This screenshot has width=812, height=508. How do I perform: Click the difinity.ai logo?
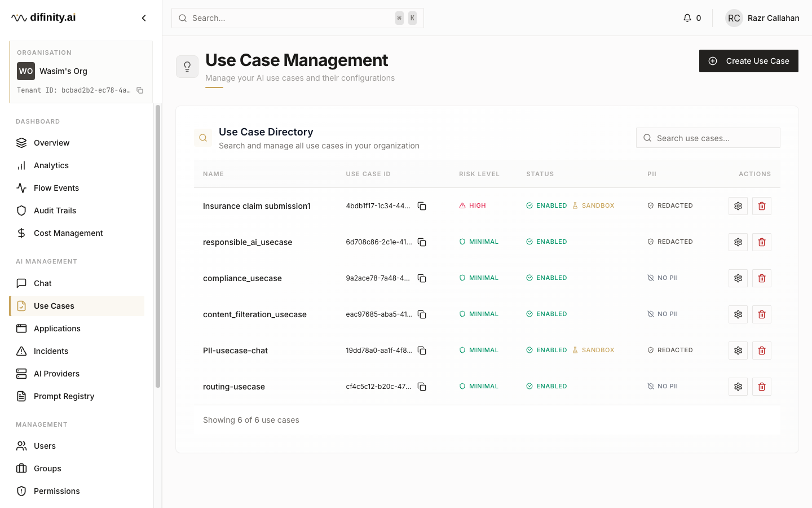(43, 17)
